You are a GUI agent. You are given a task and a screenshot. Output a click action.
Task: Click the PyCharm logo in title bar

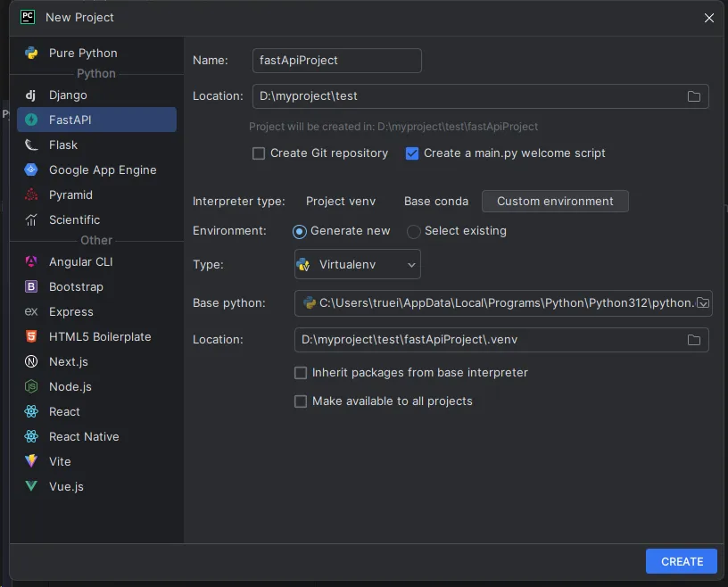click(28, 17)
